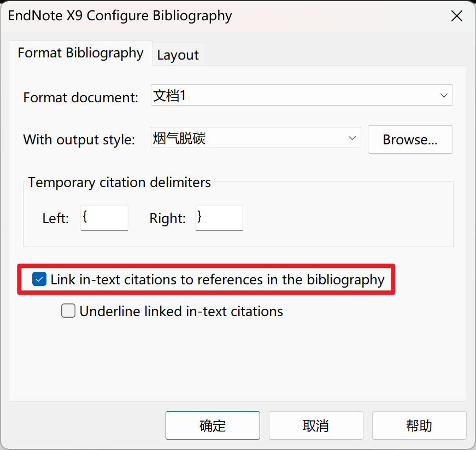Click the "Format document:" label
The image size is (476, 450).
[81, 98]
